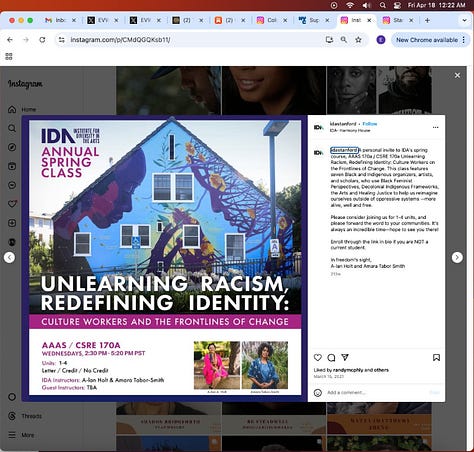474x452 pixels.
Task: Open Chrome three-dot menu
Action: tap(464, 40)
